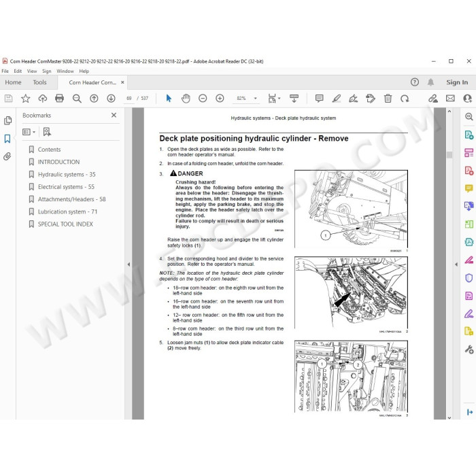Viewport: 476px width, 476px height.
Task: Click the sign document pen icon
Action: coord(354,99)
